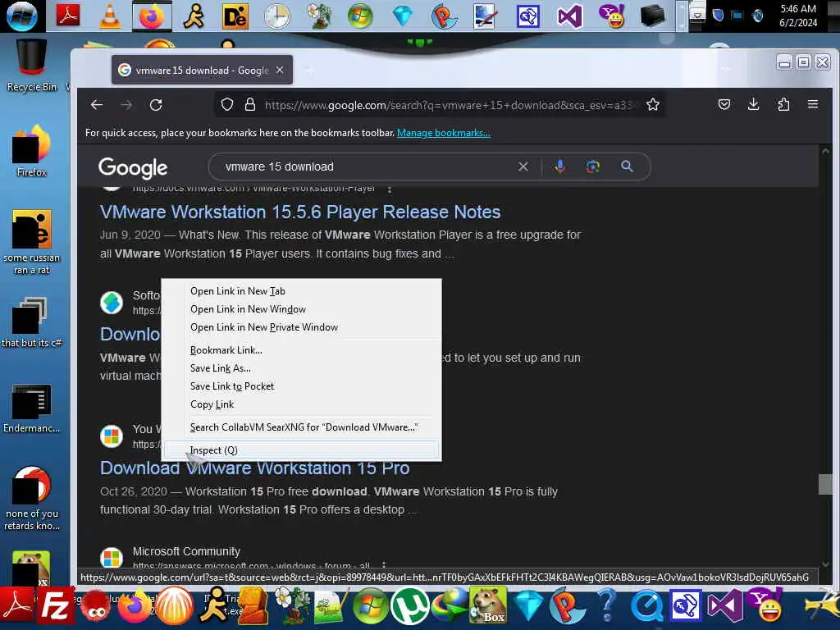
Task: Open the clock showing 5:46 AM
Action: (x=797, y=16)
